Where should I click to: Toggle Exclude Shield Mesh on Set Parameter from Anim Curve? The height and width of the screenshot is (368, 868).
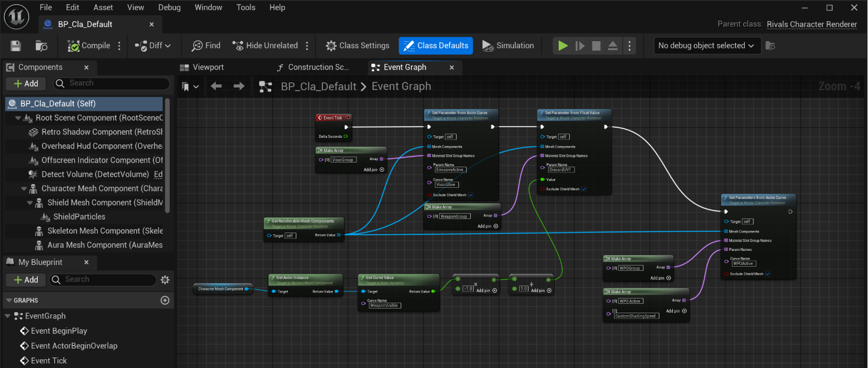[471, 195]
